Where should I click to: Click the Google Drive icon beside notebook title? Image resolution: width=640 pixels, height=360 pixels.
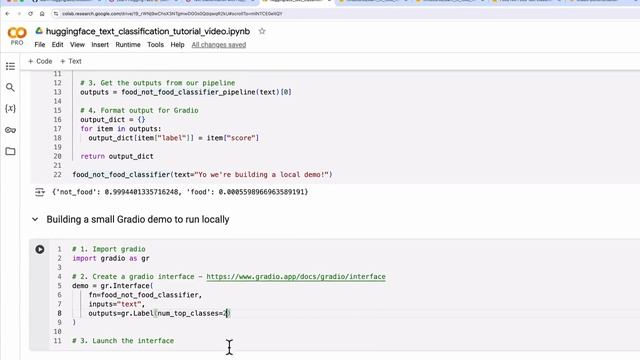click(x=39, y=31)
